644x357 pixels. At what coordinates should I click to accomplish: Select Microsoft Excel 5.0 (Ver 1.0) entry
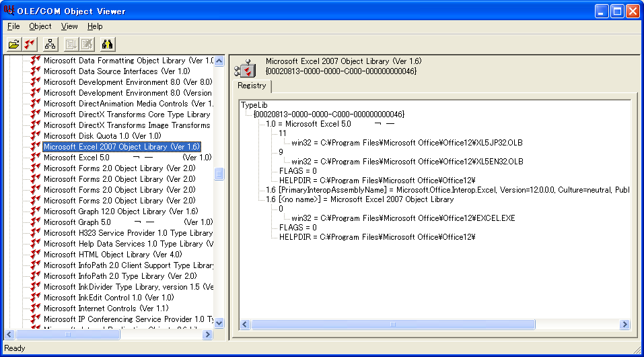(x=128, y=157)
